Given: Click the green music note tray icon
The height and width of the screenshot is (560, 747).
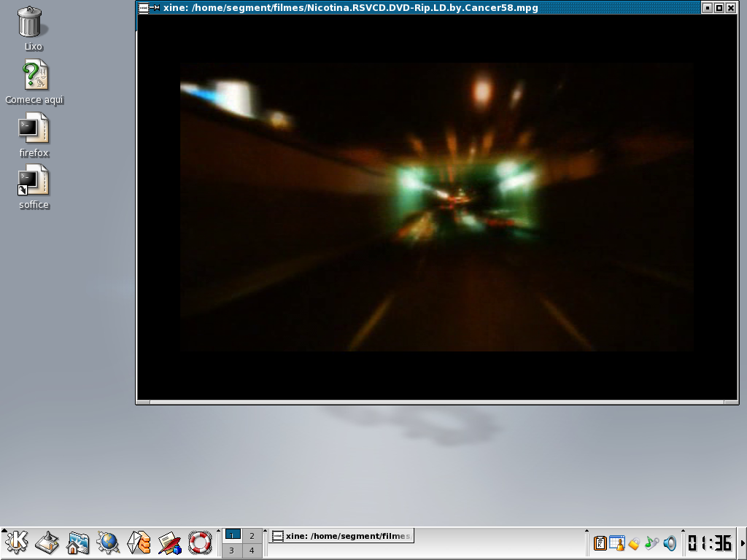Looking at the screenshot, I should 651,542.
